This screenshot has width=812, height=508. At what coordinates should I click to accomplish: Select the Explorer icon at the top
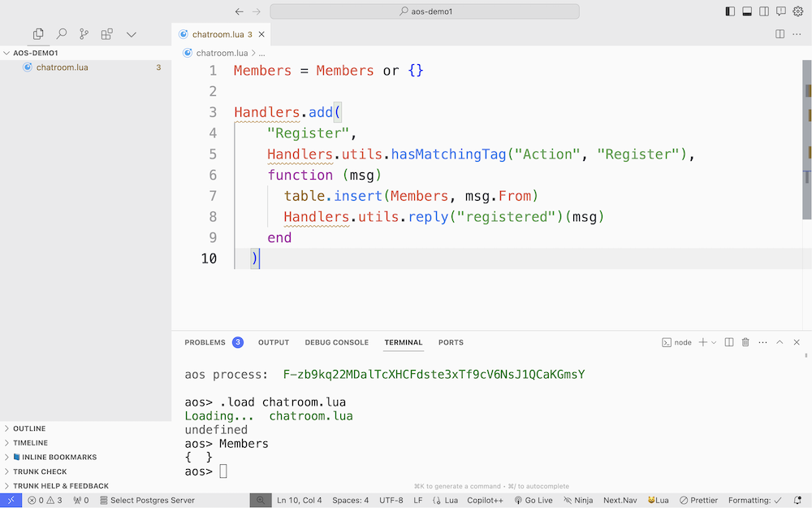(37, 34)
